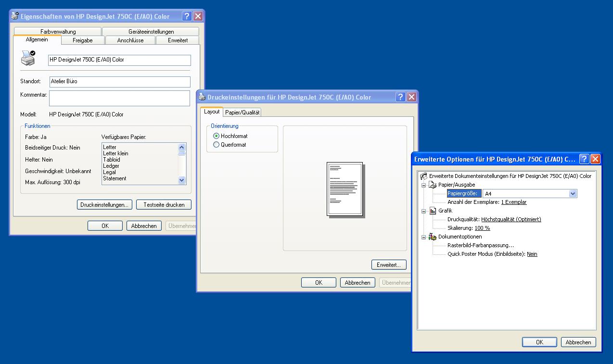The width and height of the screenshot is (613, 364).
Task: Select the Allgemein tab
Action: (x=37, y=39)
